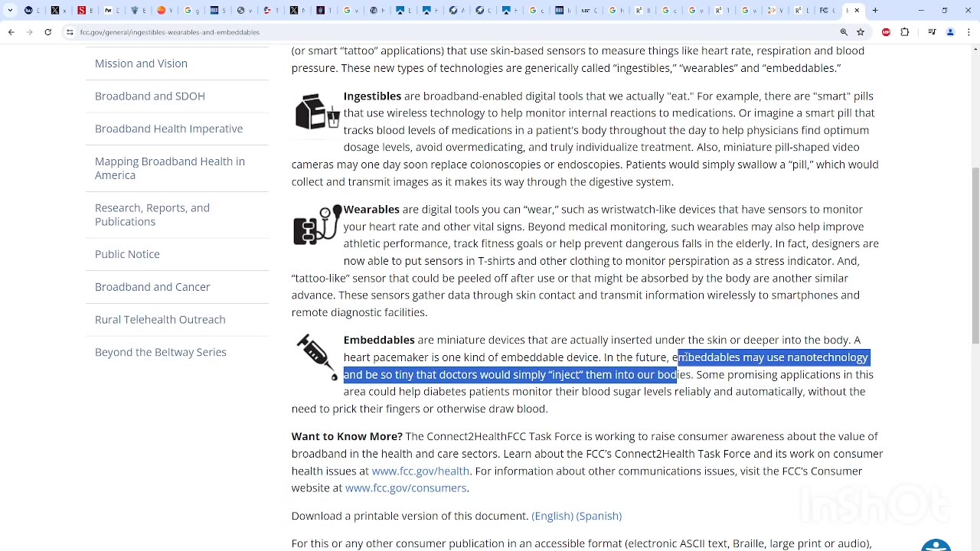Open the tab search dropdown arrow
The width and height of the screenshot is (980, 551).
[x=10, y=11]
